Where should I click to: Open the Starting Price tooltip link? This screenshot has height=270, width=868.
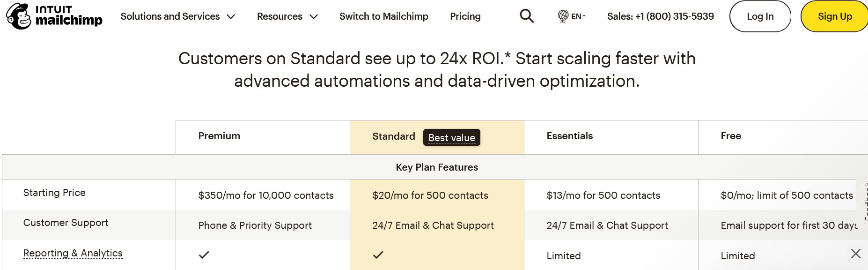click(x=54, y=193)
